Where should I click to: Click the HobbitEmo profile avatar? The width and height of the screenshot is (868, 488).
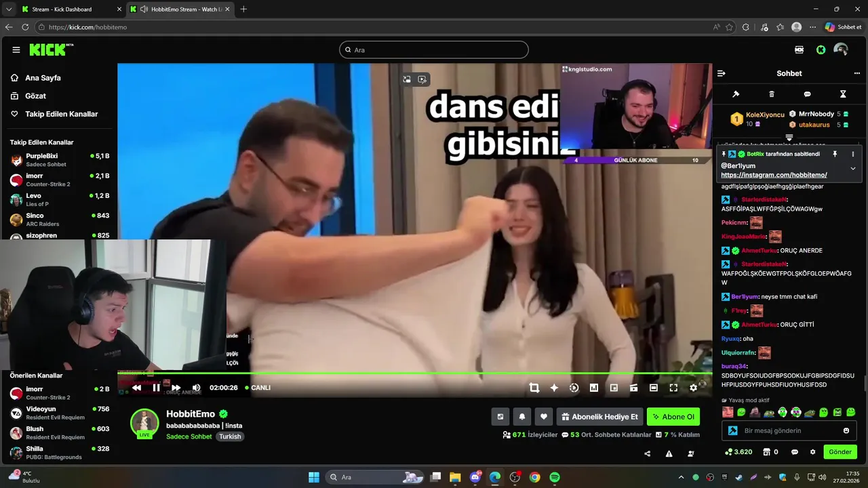tap(144, 423)
